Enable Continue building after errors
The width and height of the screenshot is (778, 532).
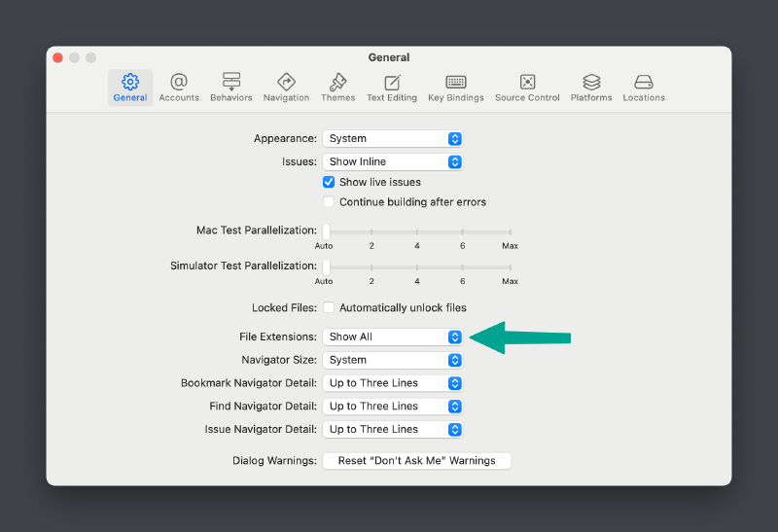pos(329,202)
